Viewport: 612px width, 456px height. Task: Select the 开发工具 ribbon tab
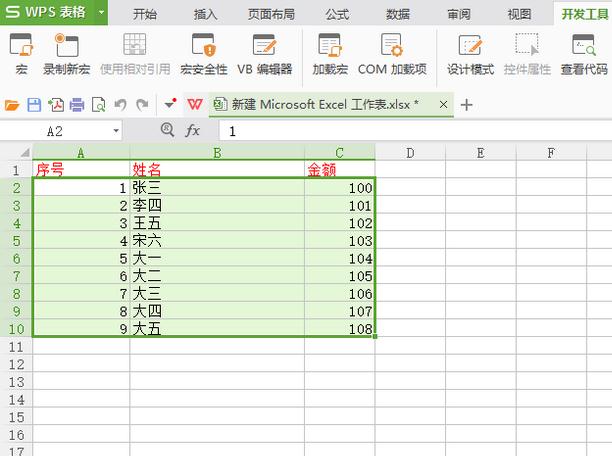585,14
